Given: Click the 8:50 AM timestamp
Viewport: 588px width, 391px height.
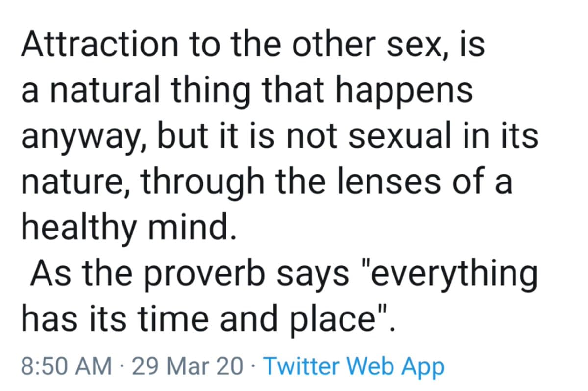Looking at the screenshot, I should pyautogui.click(x=66, y=366).
